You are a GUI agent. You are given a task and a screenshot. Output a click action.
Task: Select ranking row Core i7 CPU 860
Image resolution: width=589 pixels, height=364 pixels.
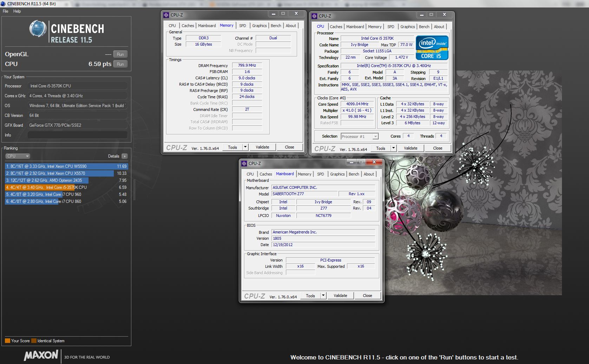(x=66, y=201)
